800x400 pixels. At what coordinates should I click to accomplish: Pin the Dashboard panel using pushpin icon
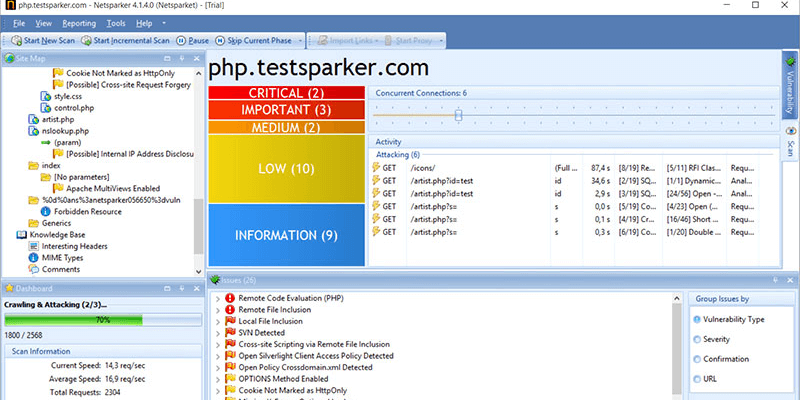(182, 289)
